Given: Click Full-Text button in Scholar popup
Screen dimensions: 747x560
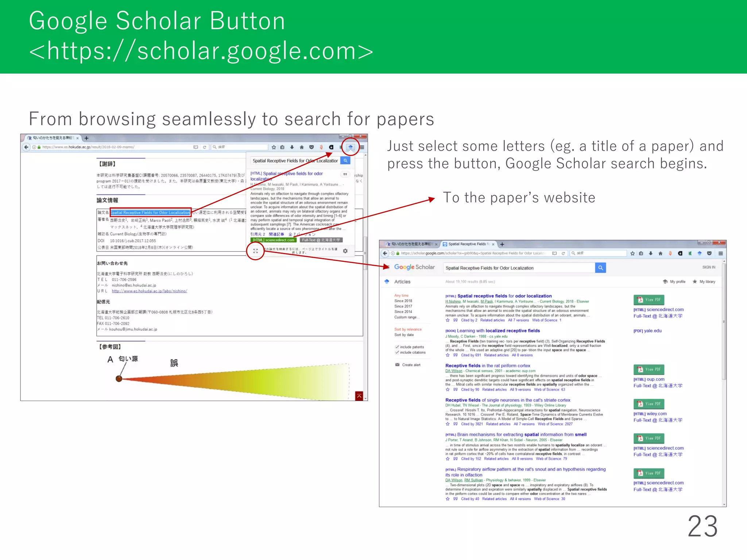Looking at the screenshot, I should (321, 240).
